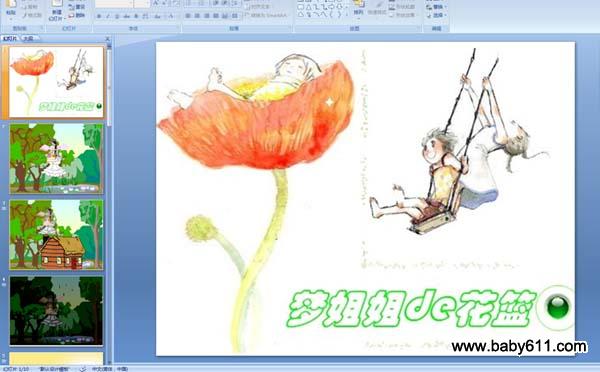Click the green round button on slide

pyautogui.click(x=558, y=307)
